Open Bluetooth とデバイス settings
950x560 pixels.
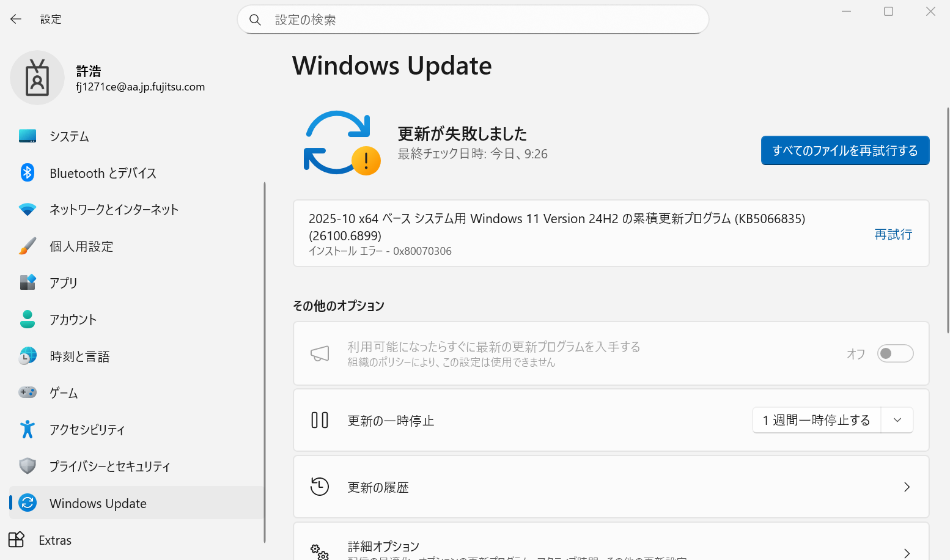coord(137,173)
